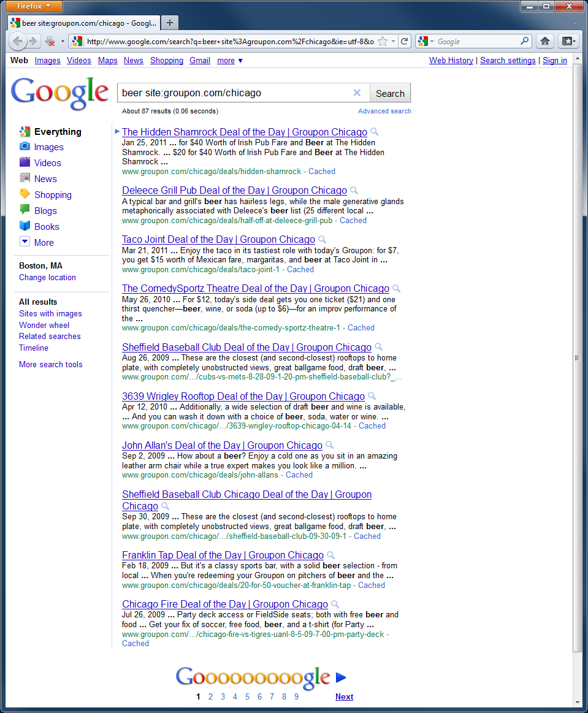Viewport: 588px width, 713px height.
Task: Open Sites with images option
Action: tap(50, 314)
